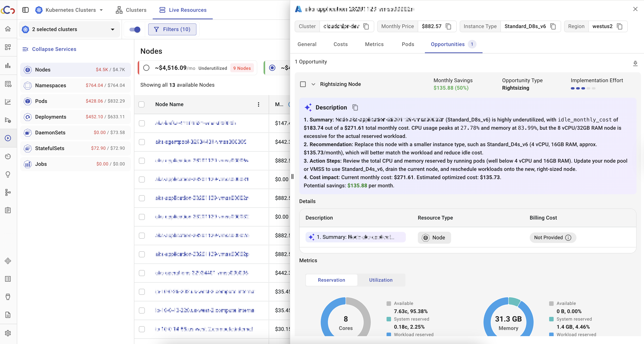Click the download opportunities icon
This screenshot has width=644, height=344.
(x=635, y=63)
